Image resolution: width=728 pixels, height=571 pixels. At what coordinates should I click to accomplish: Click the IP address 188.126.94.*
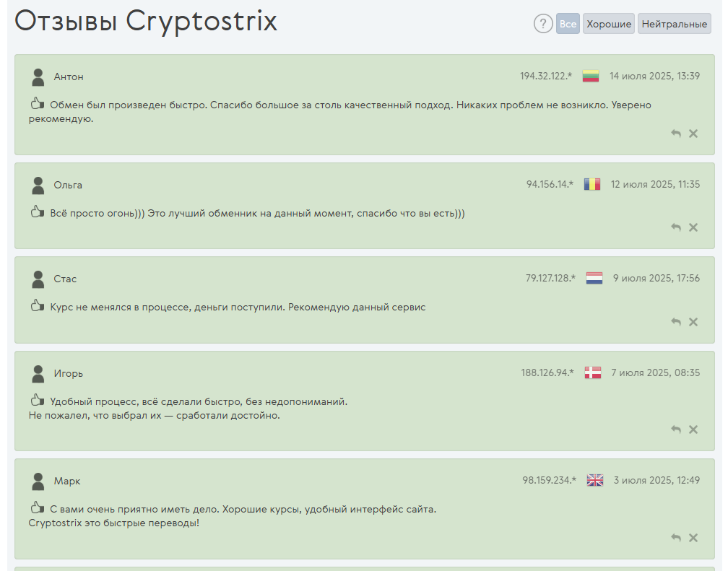[547, 372]
